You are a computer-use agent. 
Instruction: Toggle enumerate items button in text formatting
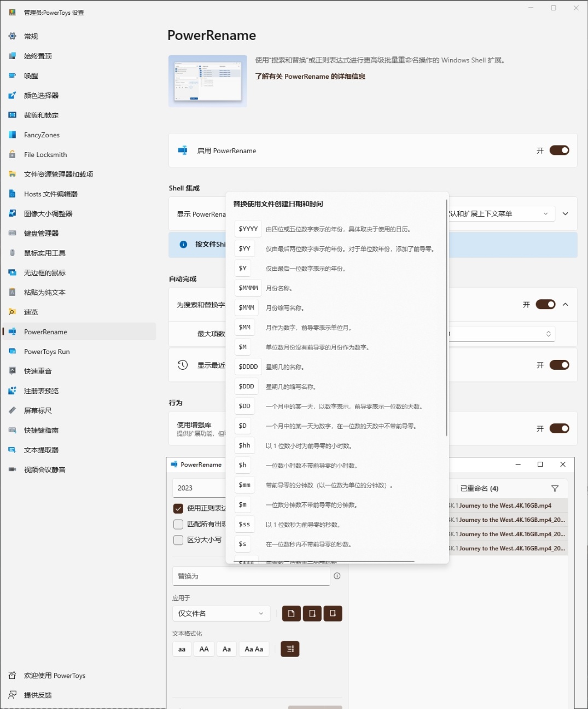[290, 649]
